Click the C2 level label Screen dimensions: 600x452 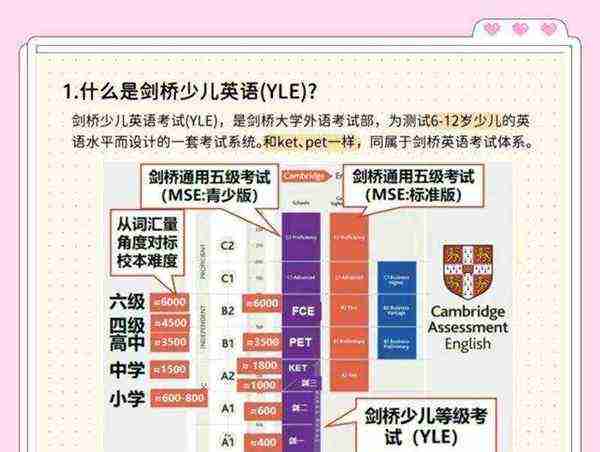[x=227, y=245]
